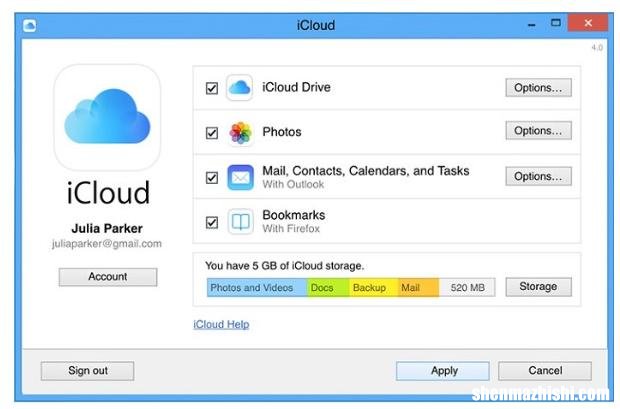Viewport: 620px width, 409px height.
Task: Maximize the iCloud window
Action: pyautogui.click(x=556, y=23)
